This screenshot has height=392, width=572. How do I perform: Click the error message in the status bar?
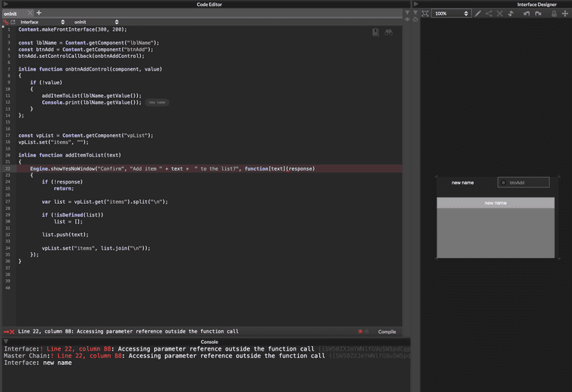tap(128, 332)
